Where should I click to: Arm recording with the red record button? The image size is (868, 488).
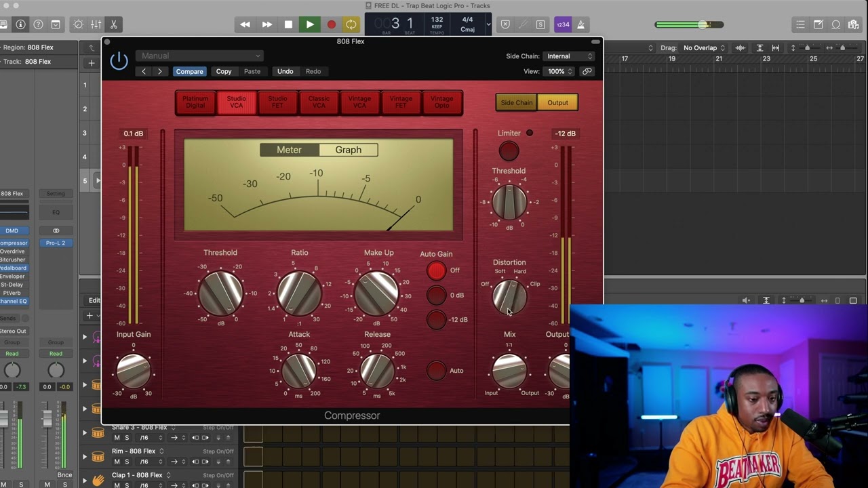pos(331,24)
